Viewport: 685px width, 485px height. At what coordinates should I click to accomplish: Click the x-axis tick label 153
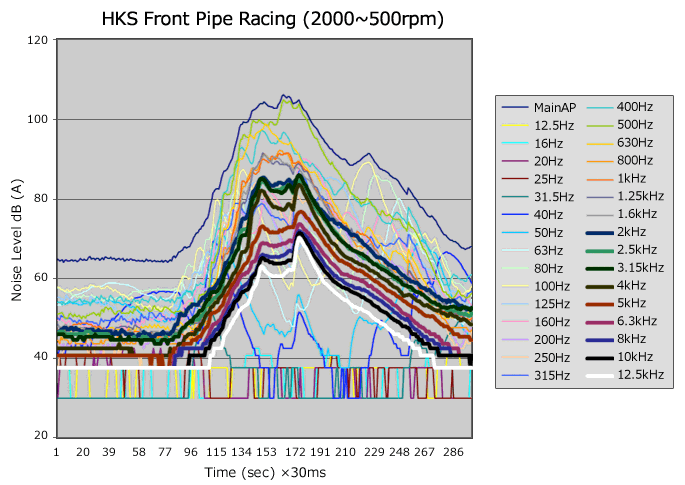(266, 452)
